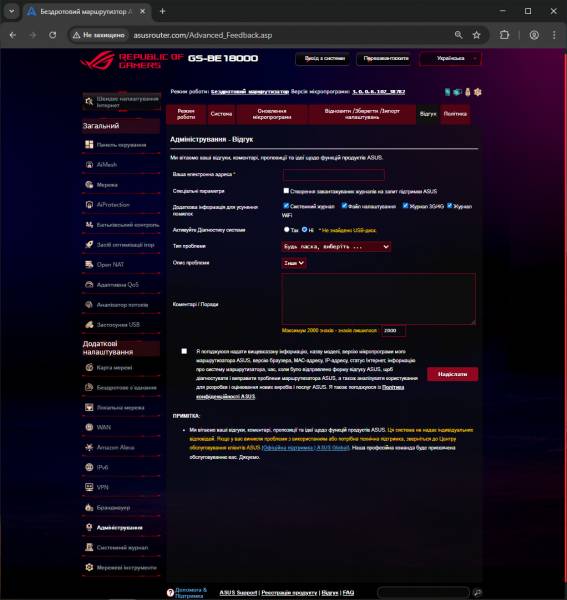Select 'Так' radio for system diagnostics
Image resolution: width=567 pixels, height=600 pixels.
[x=287, y=230]
